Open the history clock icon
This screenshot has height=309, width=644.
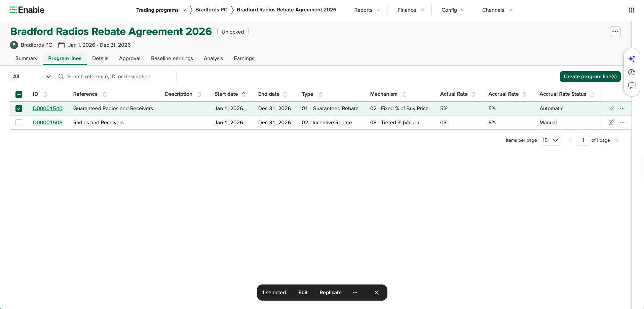pos(632,72)
